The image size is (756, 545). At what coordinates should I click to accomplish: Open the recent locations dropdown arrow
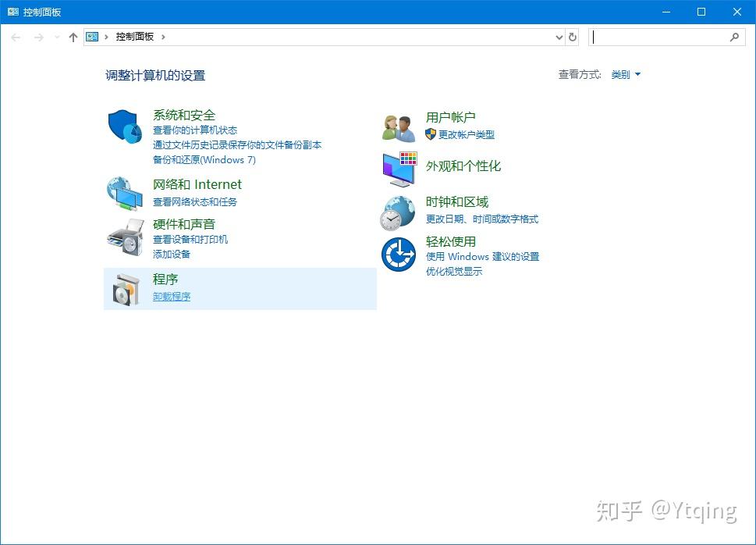point(57,37)
